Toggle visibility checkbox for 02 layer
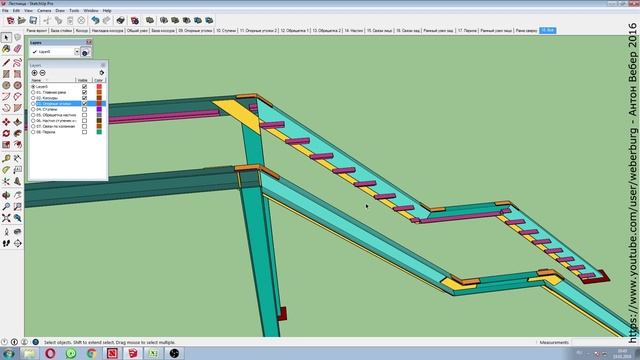The width and height of the screenshot is (640, 360). tap(84, 98)
